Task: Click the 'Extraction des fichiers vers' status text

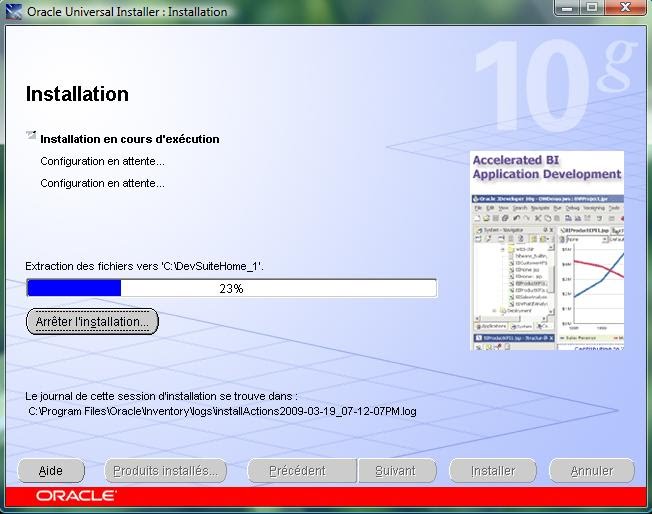Action: pyautogui.click(x=145, y=266)
